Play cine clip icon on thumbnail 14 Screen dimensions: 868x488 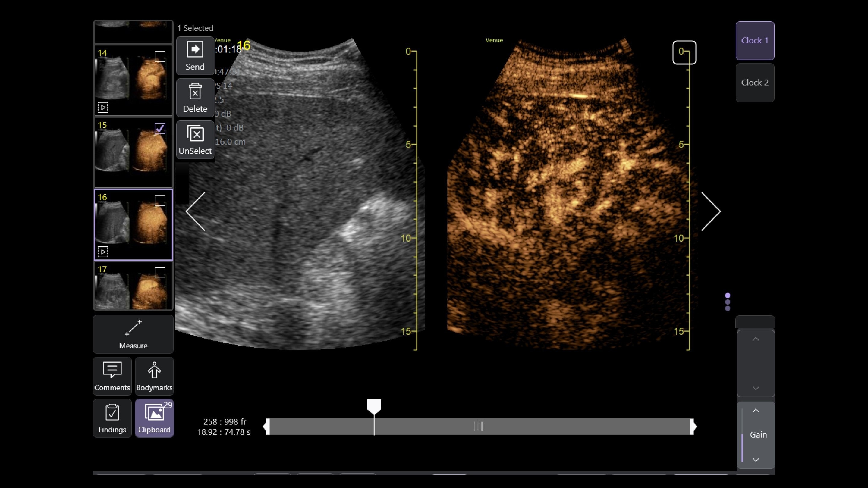103,108
